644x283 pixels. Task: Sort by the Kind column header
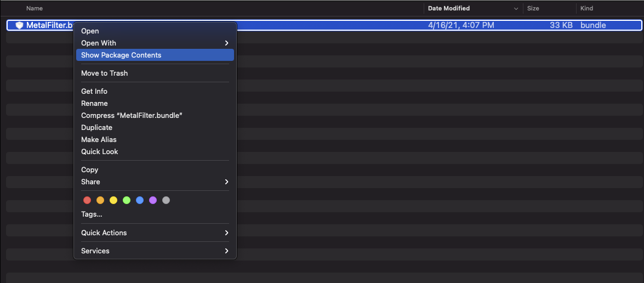586,8
